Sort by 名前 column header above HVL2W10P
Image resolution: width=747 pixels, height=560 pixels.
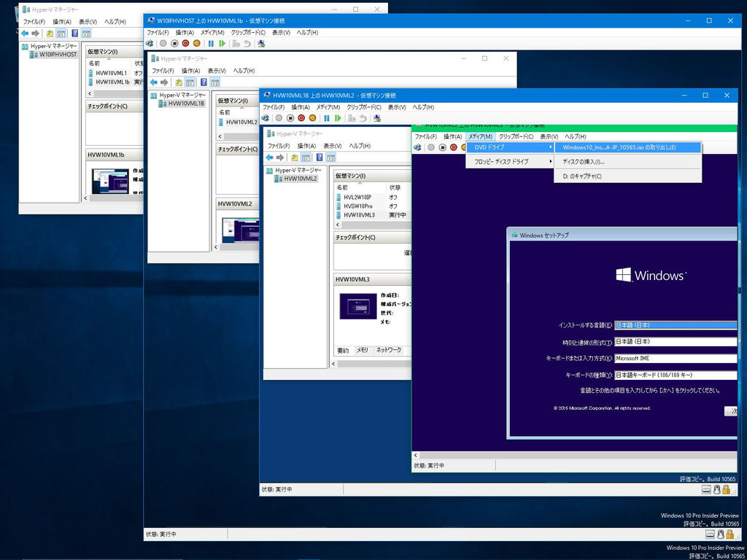pyautogui.click(x=360, y=187)
